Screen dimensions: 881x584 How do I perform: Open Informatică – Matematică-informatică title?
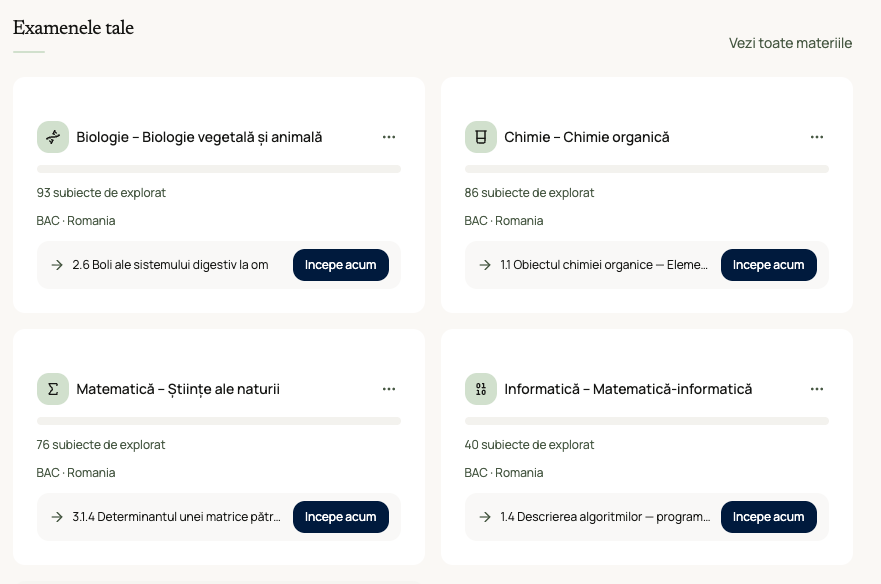point(628,389)
